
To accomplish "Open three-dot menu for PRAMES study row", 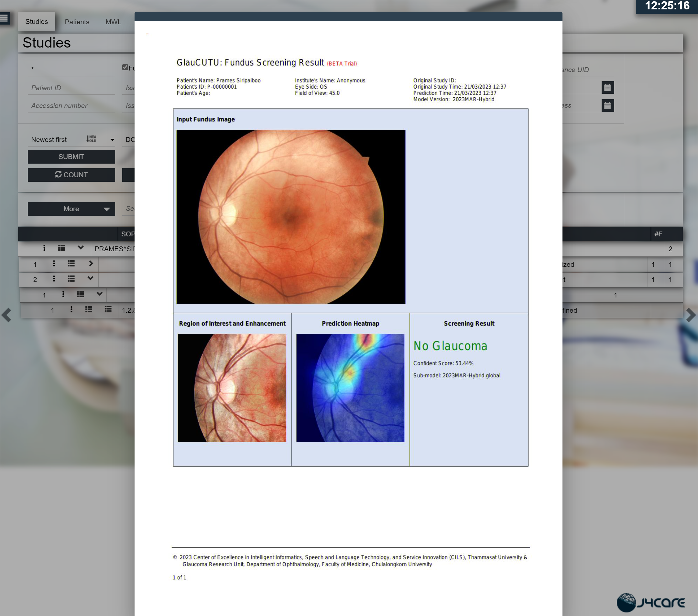I will tap(44, 248).
